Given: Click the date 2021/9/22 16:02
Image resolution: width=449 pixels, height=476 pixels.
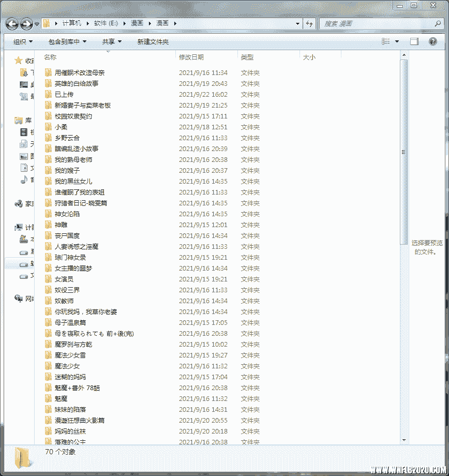Looking at the screenshot, I should 203,94.
